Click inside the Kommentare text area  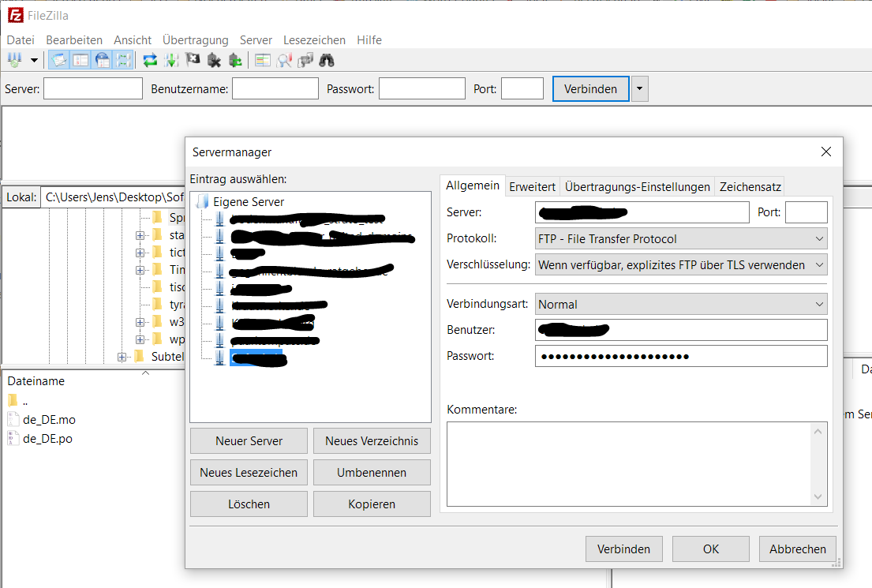tap(628, 464)
